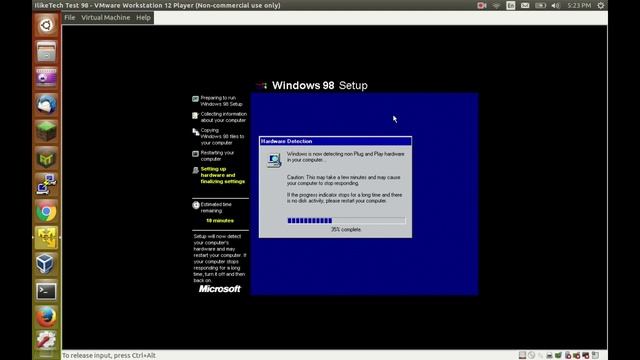The width and height of the screenshot is (640, 360).
Task: Click "To release input, press Ctrl+Alt" message
Action: (x=109, y=356)
